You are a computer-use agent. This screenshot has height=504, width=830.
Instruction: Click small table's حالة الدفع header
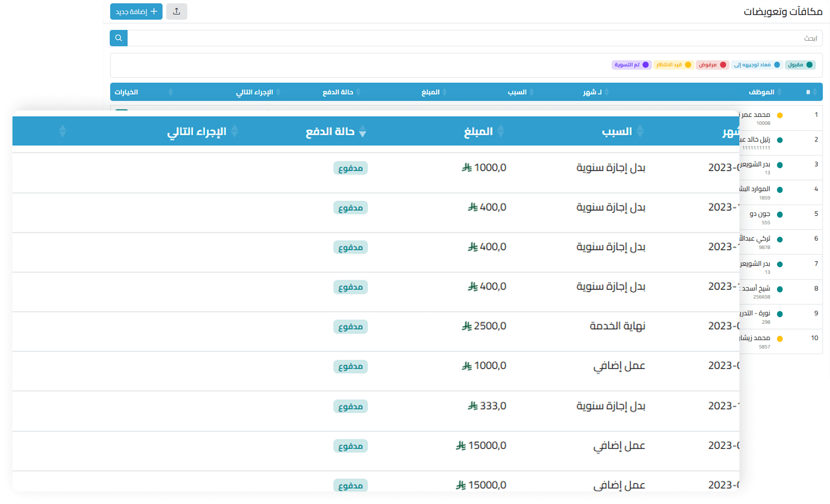pos(337,92)
